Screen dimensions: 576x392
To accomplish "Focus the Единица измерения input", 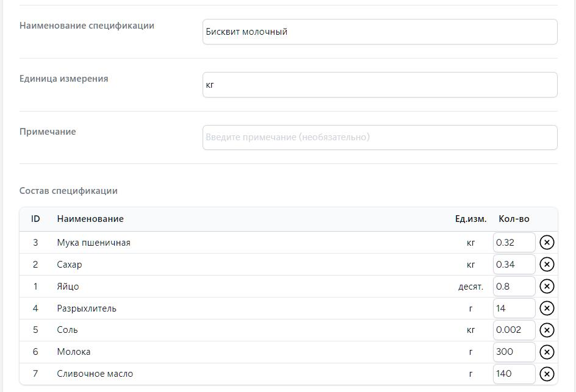I will coord(380,85).
